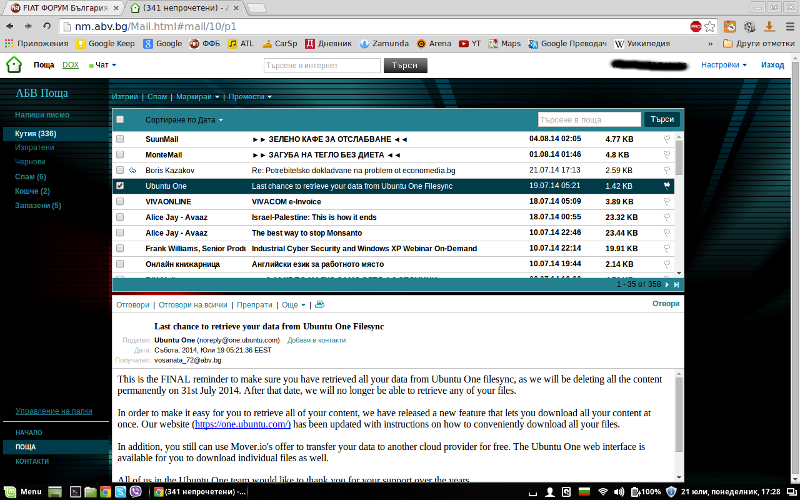Viewport: 800px width, 500px height.
Task: Uncheck the Ubuntu One email checkbox
Action: [x=120, y=186]
